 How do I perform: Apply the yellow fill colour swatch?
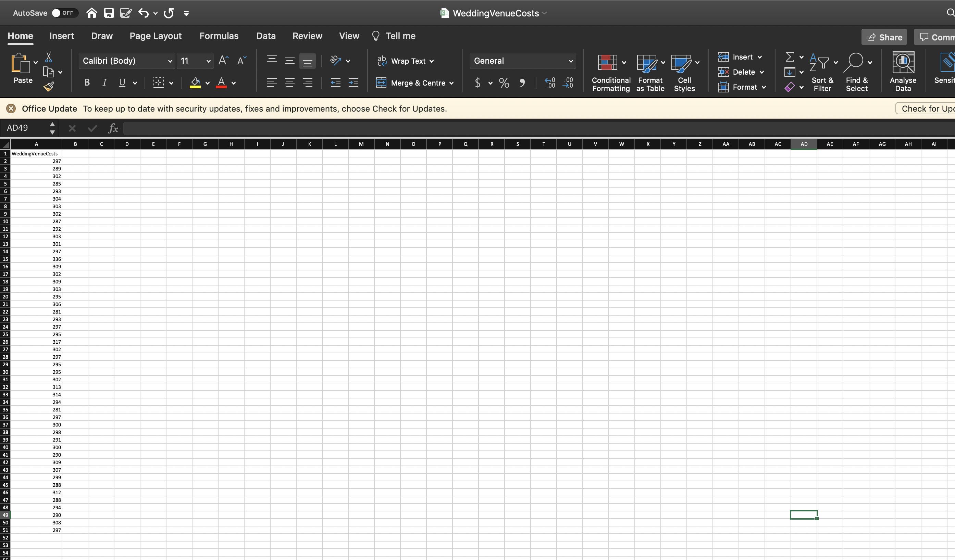pos(195,82)
